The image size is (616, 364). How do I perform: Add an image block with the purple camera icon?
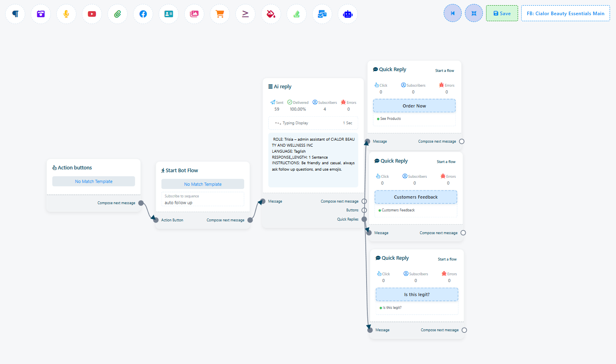pos(41,14)
